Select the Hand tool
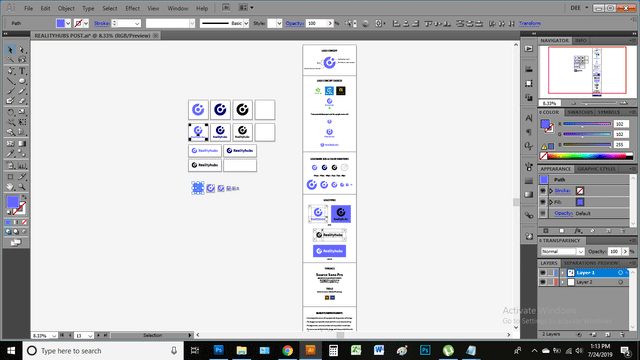The image size is (640, 360). click(10, 187)
